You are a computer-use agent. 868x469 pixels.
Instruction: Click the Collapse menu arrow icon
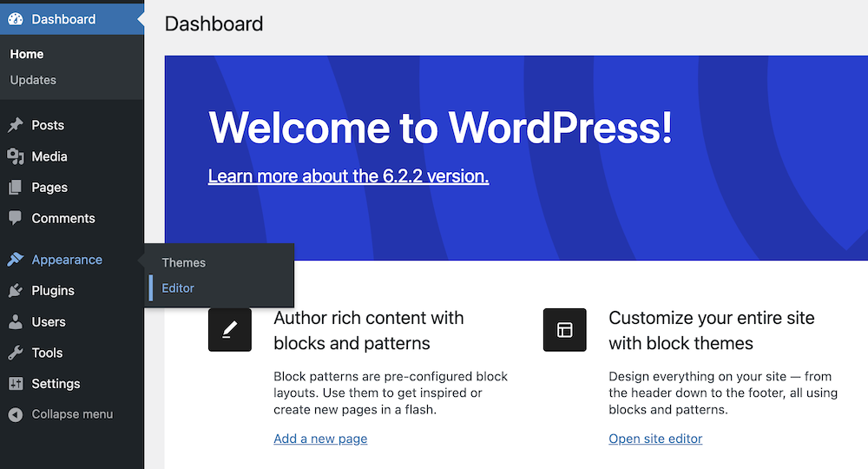coord(16,414)
